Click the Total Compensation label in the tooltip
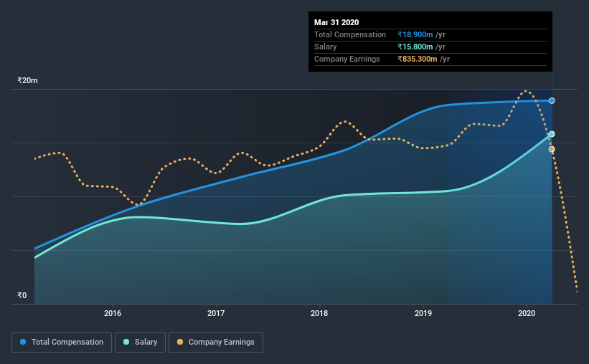 pyautogui.click(x=349, y=34)
